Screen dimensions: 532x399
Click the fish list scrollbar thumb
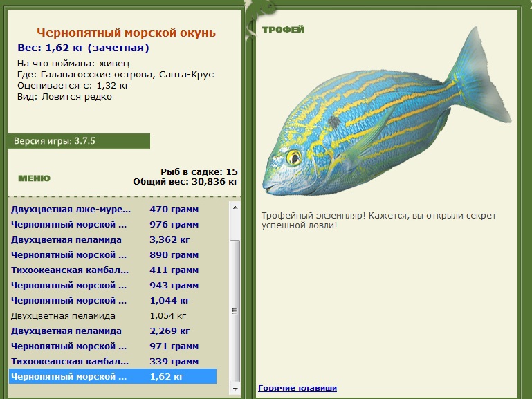click(235, 311)
